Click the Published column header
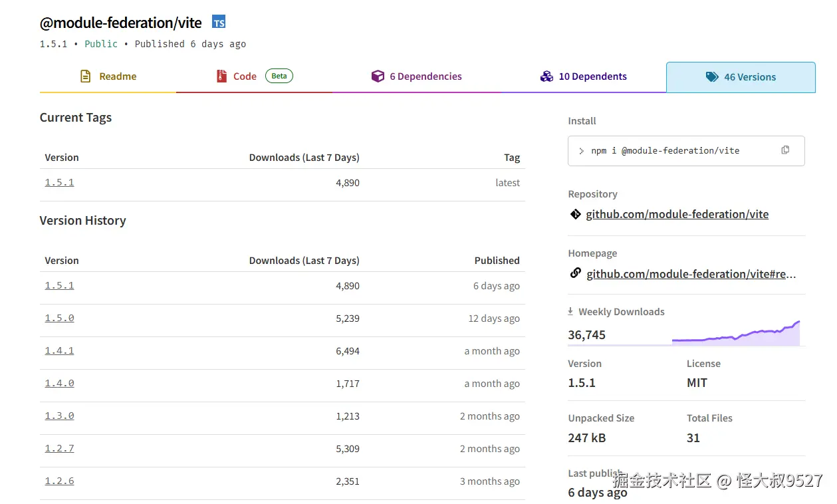 tap(497, 261)
